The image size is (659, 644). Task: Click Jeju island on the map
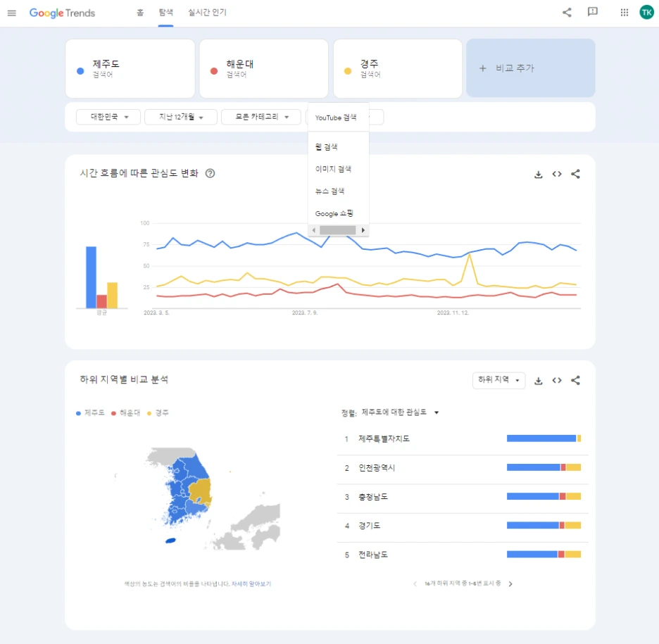(x=170, y=541)
